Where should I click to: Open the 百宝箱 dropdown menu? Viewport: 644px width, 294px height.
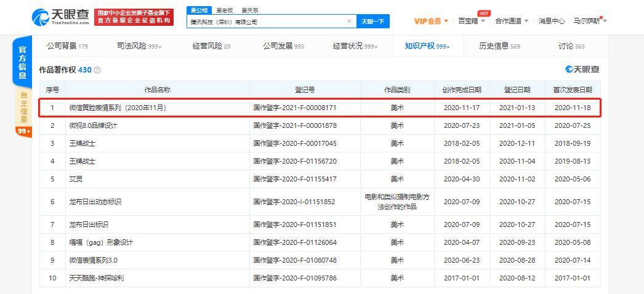(472, 21)
